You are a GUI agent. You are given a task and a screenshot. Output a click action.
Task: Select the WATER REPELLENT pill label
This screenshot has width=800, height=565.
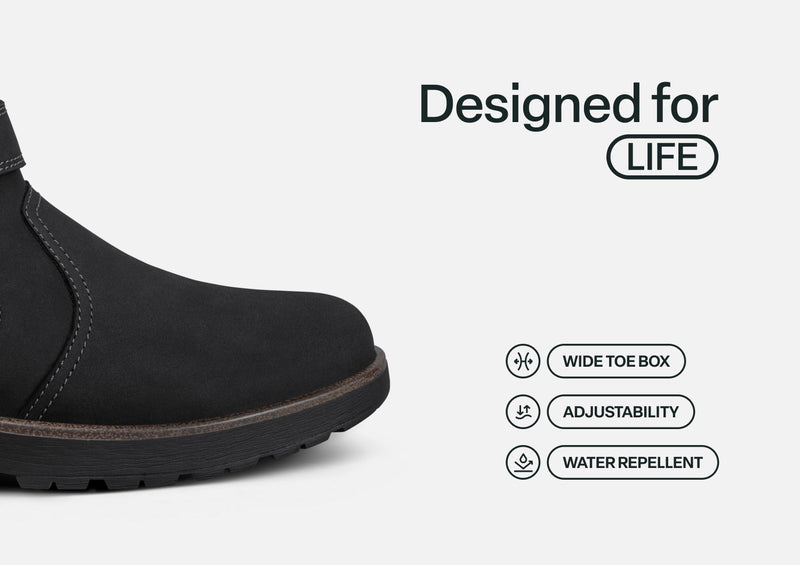[x=633, y=462]
